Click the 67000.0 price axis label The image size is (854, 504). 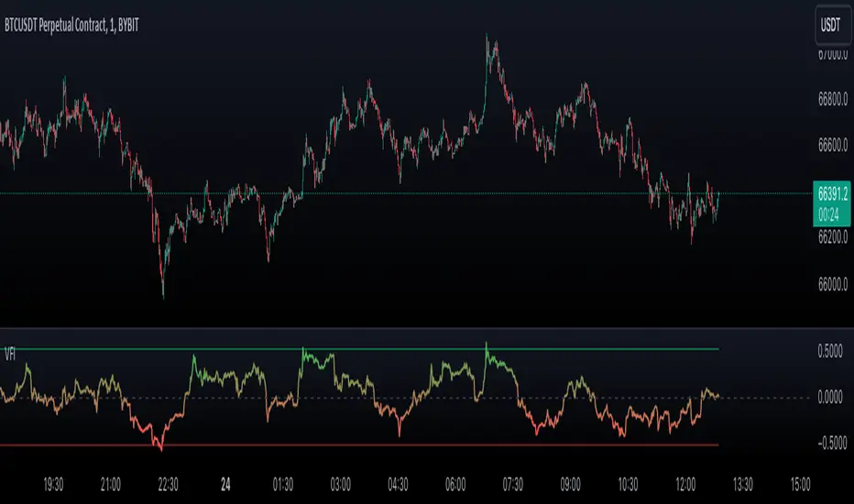832,55
